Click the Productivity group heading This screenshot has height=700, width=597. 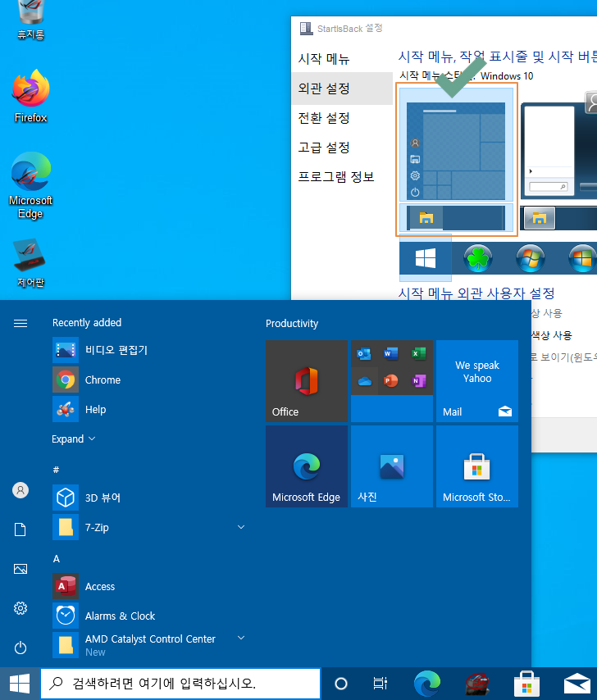pyautogui.click(x=292, y=323)
